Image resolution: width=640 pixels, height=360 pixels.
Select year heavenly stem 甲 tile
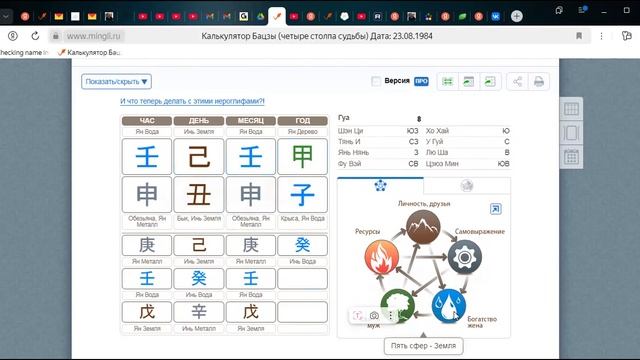click(302, 156)
